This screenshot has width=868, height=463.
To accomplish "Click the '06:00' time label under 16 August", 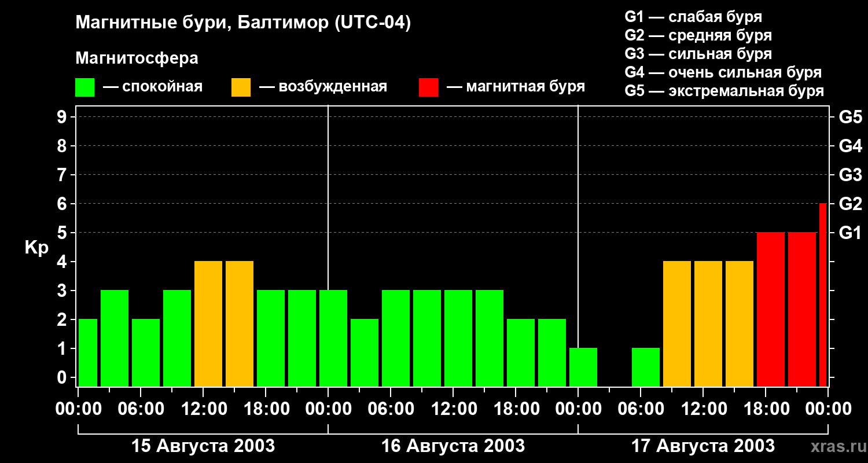I will [x=391, y=409].
